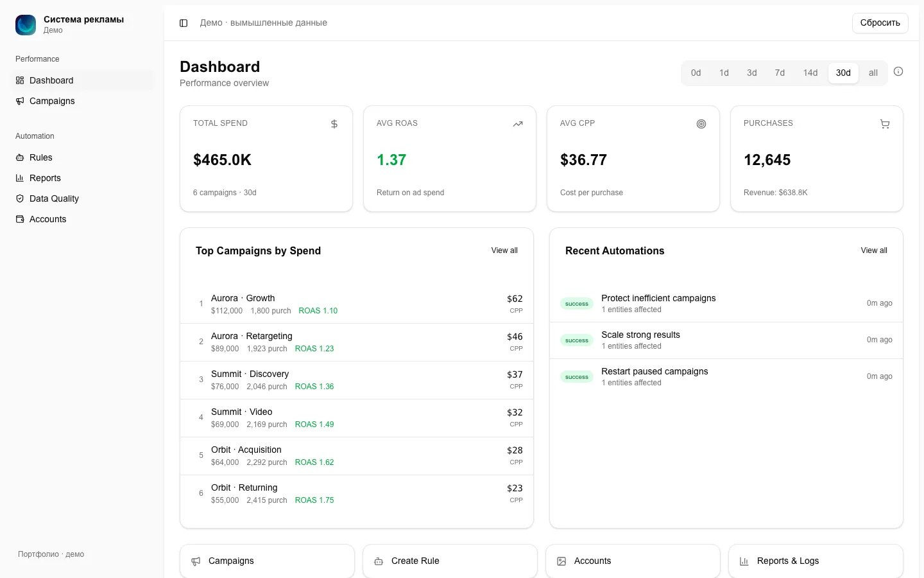Select the 7d time range

(x=780, y=73)
